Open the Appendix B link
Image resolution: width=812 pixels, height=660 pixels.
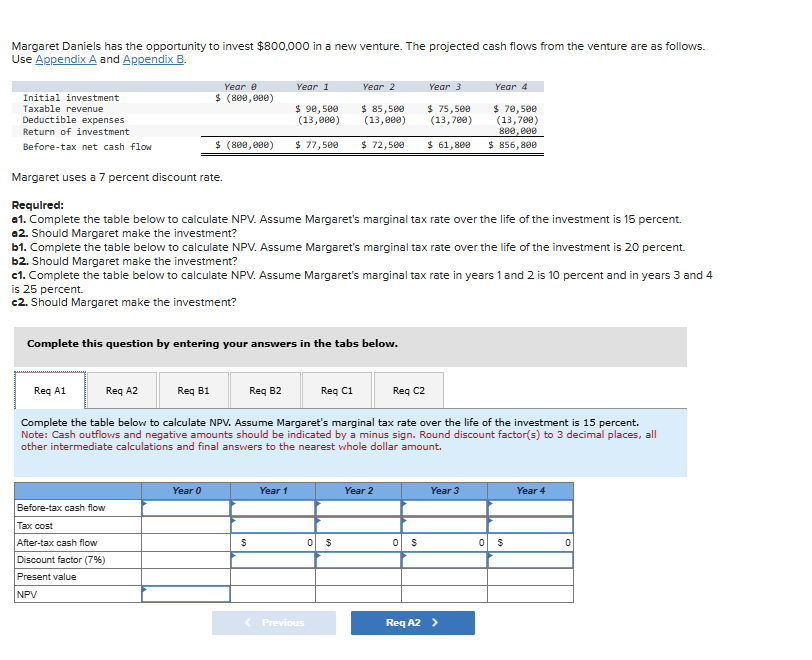click(x=153, y=60)
